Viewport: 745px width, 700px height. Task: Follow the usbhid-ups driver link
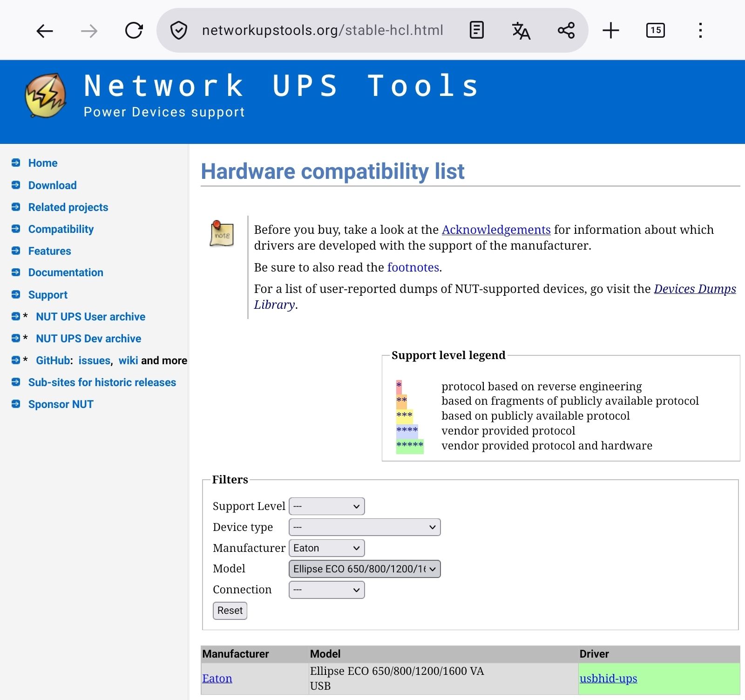609,679
